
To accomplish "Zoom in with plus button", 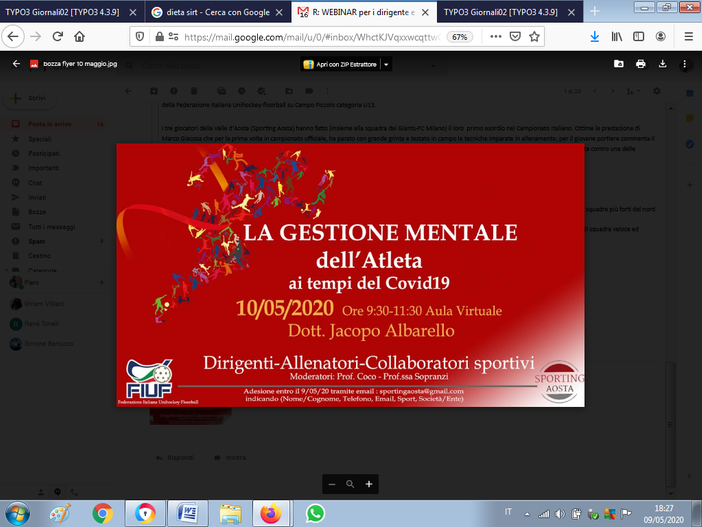I will pyautogui.click(x=369, y=484).
